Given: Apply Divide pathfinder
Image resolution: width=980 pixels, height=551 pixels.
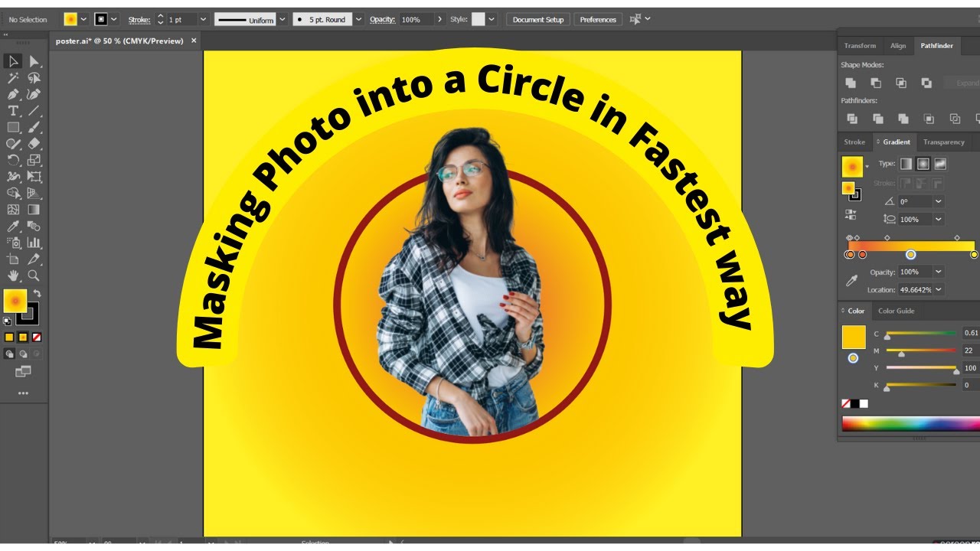Looking at the screenshot, I should tap(852, 119).
